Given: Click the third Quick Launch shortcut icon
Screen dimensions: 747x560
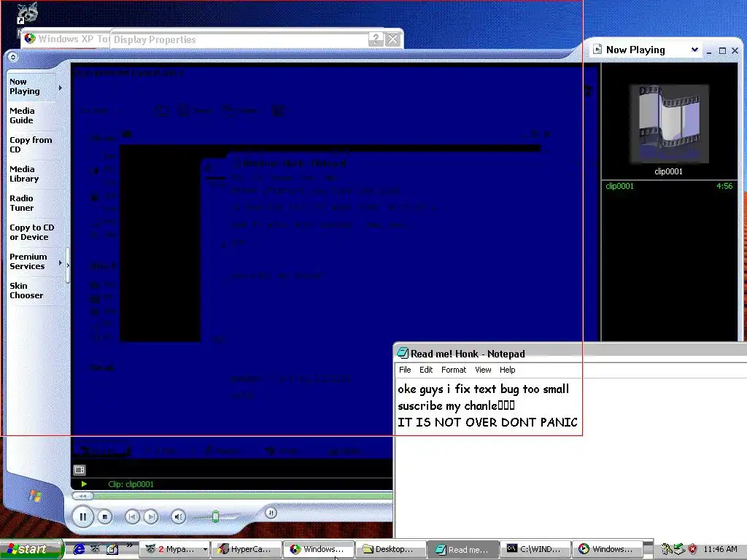Looking at the screenshot, I should pyautogui.click(x=112, y=549).
